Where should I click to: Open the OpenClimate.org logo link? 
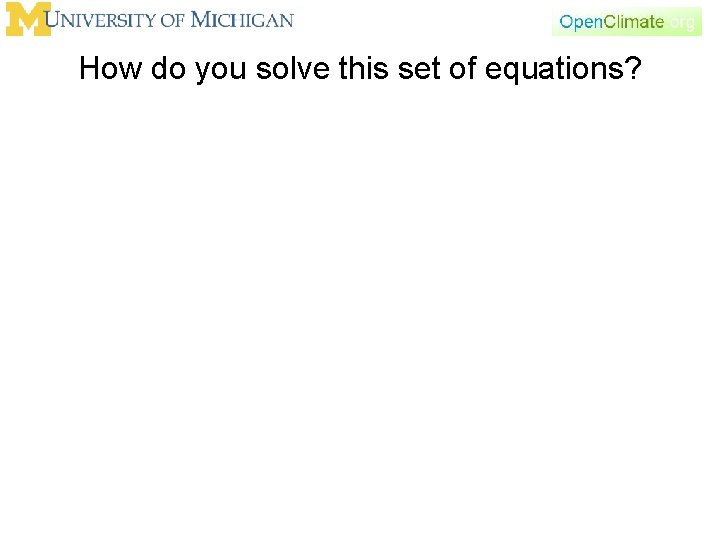626,21
